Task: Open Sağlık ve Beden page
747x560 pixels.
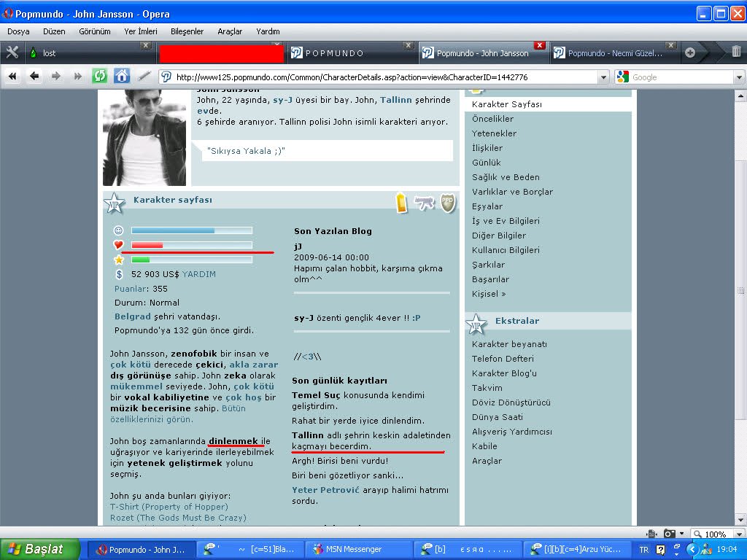Action: pos(506,177)
